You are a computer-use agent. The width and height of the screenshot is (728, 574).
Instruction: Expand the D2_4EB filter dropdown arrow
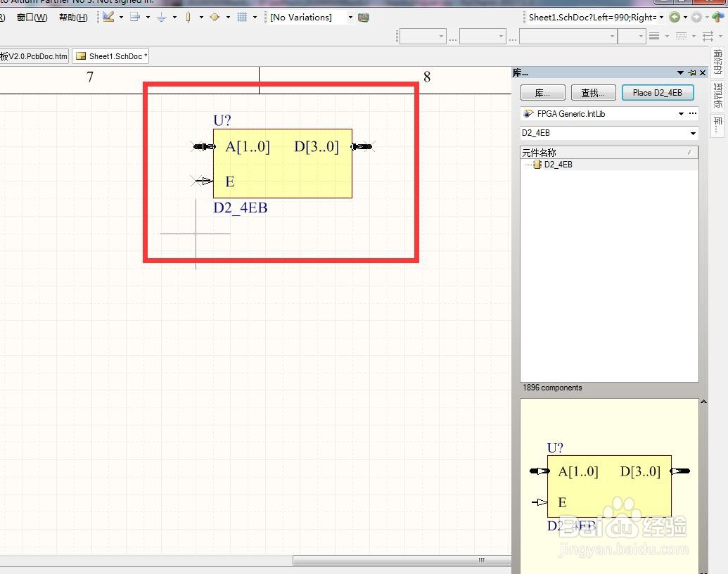tap(693, 133)
